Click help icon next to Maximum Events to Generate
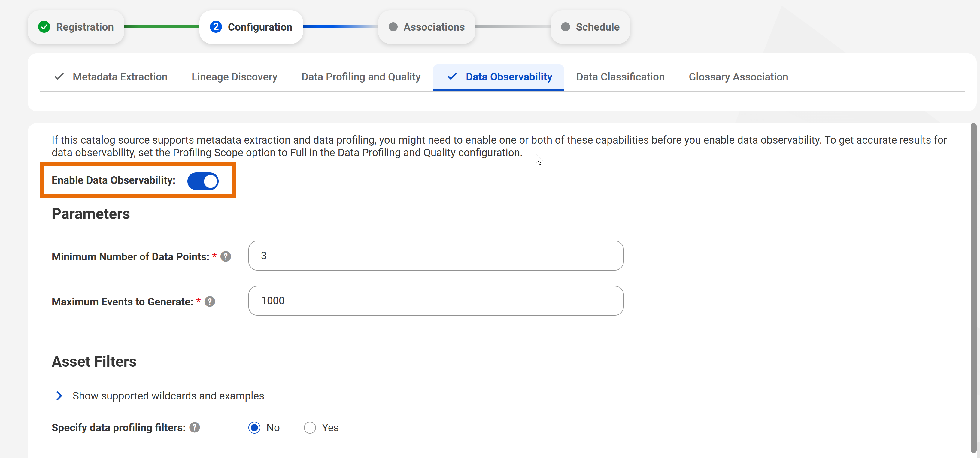Viewport: 980px width, 458px height. click(x=210, y=302)
